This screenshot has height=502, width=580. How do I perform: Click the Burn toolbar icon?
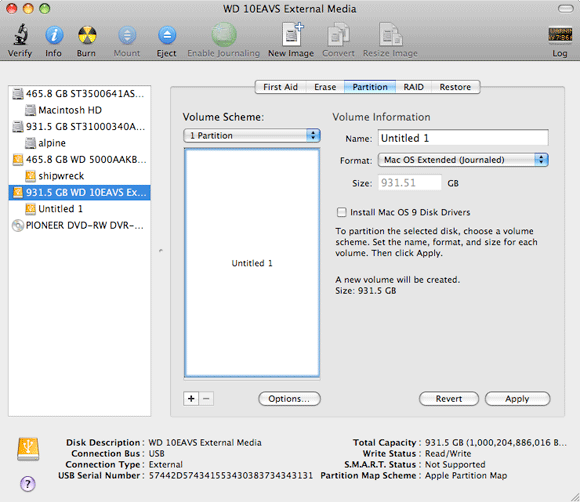pos(87,36)
